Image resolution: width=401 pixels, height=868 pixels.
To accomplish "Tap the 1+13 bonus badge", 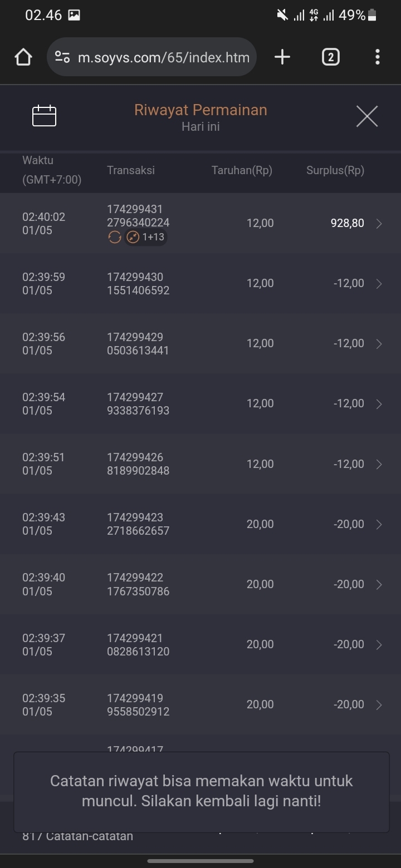I will [146, 238].
